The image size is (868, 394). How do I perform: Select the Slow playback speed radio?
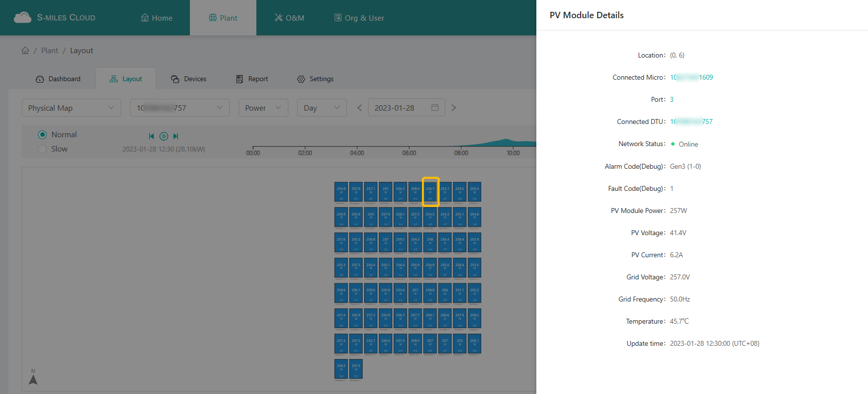coord(42,149)
